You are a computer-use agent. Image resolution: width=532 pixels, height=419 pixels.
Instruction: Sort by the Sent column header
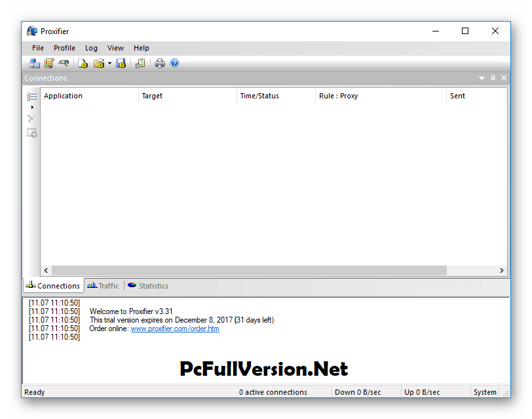tap(476, 96)
